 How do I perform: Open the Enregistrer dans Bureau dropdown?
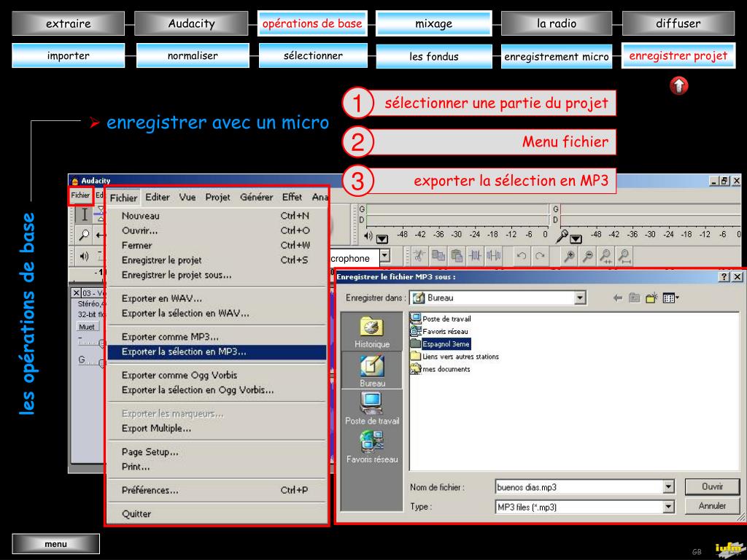(579, 298)
